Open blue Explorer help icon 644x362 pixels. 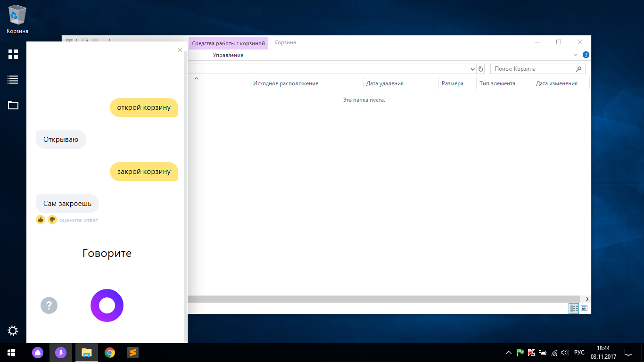[586, 55]
